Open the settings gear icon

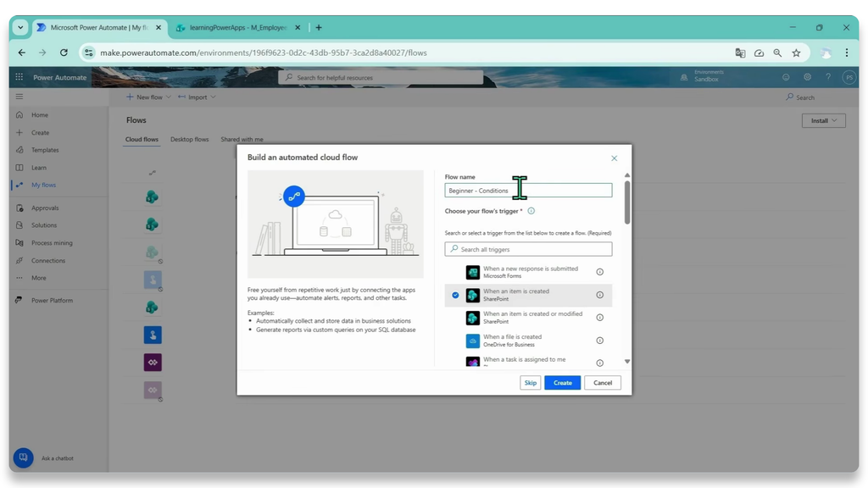click(x=808, y=77)
